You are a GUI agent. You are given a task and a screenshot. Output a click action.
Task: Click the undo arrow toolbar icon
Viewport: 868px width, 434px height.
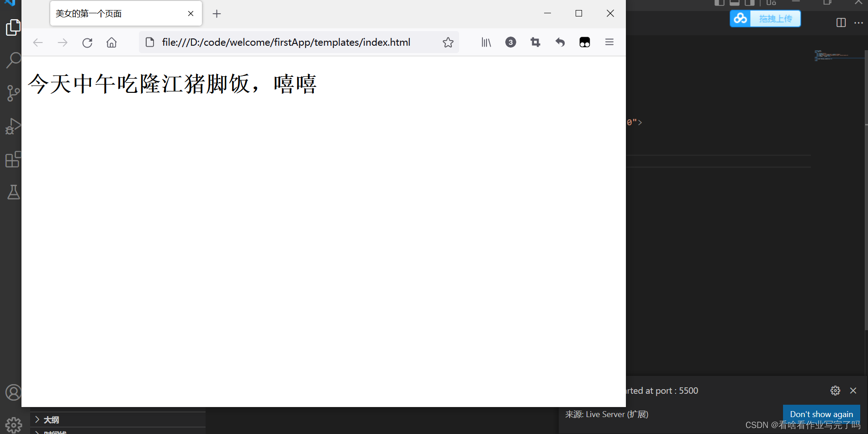point(560,43)
